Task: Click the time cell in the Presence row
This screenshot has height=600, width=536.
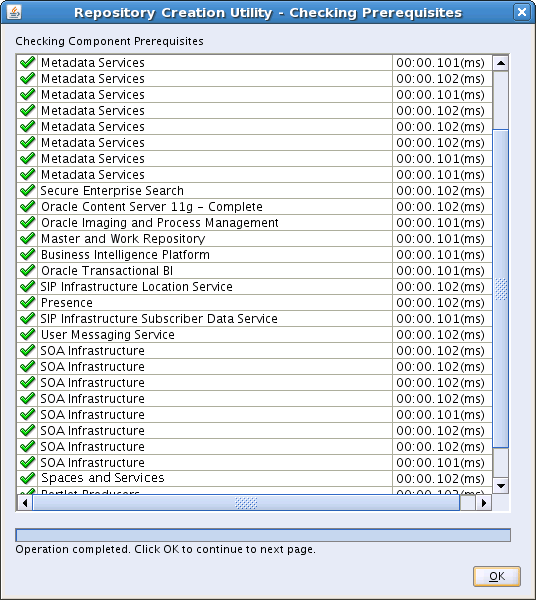Action: click(x=442, y=303)
